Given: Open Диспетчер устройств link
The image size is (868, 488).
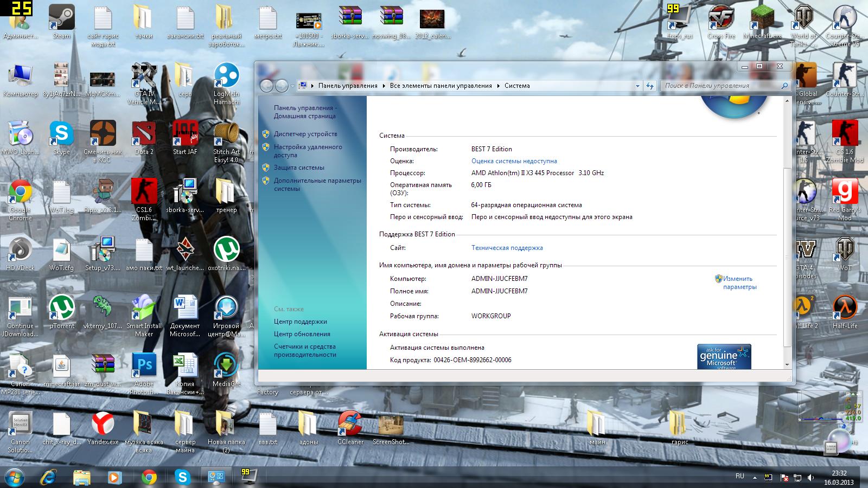Looking at the screenshot, I should 305,134.
